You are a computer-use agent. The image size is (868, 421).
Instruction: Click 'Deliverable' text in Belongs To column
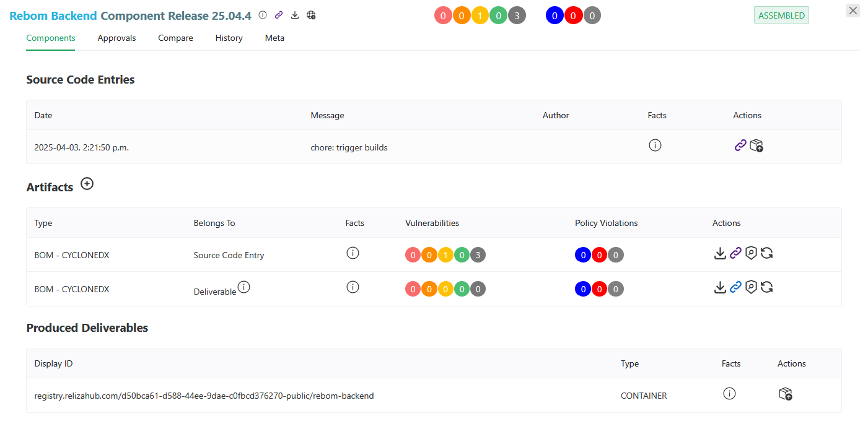click(215, 292)
